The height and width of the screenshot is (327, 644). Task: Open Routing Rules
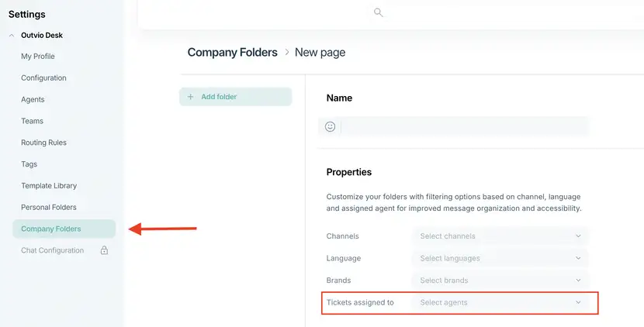click(43, 143)
